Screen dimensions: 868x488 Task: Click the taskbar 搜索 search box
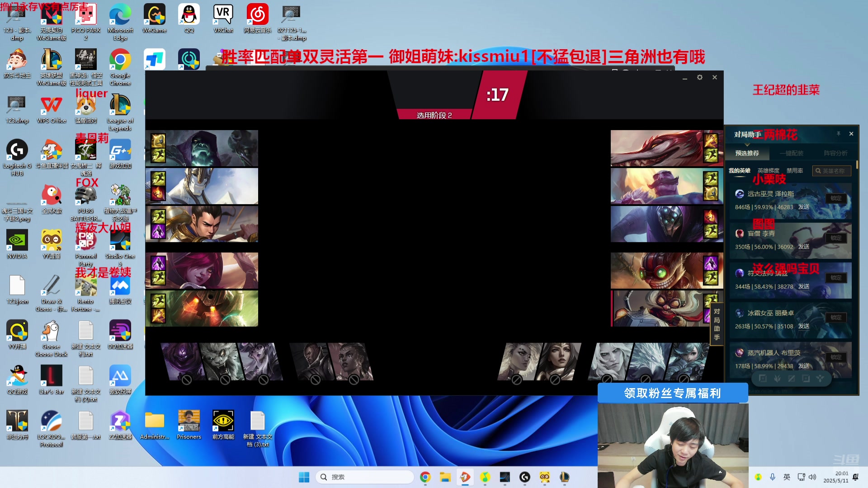click(x=365, y=477)
